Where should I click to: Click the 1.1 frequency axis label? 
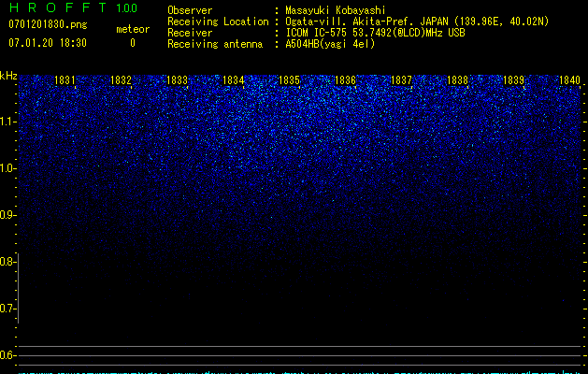pos(7,122)
